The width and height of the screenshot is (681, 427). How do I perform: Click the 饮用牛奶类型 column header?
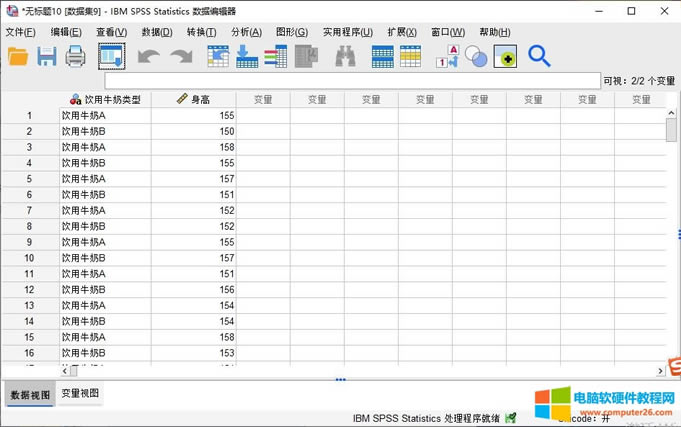(105, 100)
